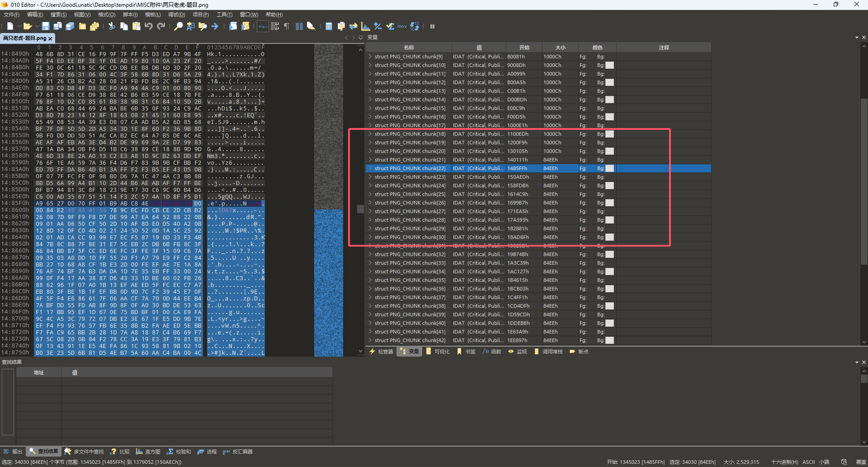This screenshot has width=868, height=467.
Task: Click the hex operations plus-minus icon
Action: (x=377, y=26)
